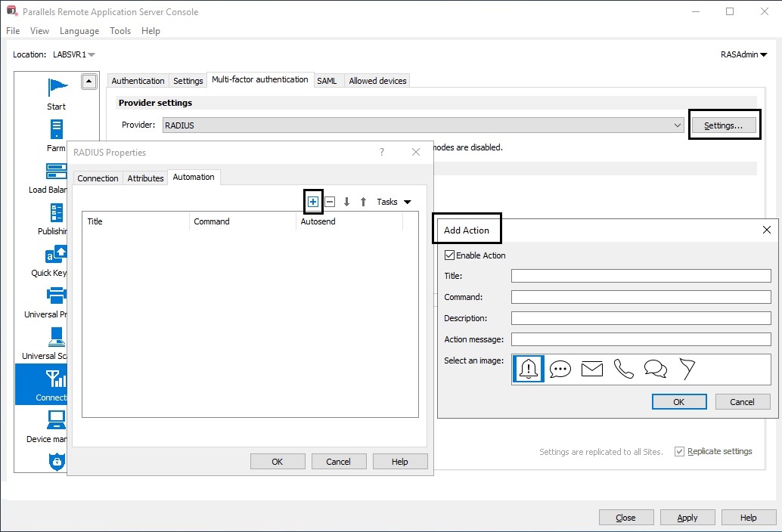Select the speech bubble with dots image
782x532 pixels.
[560, 369]
